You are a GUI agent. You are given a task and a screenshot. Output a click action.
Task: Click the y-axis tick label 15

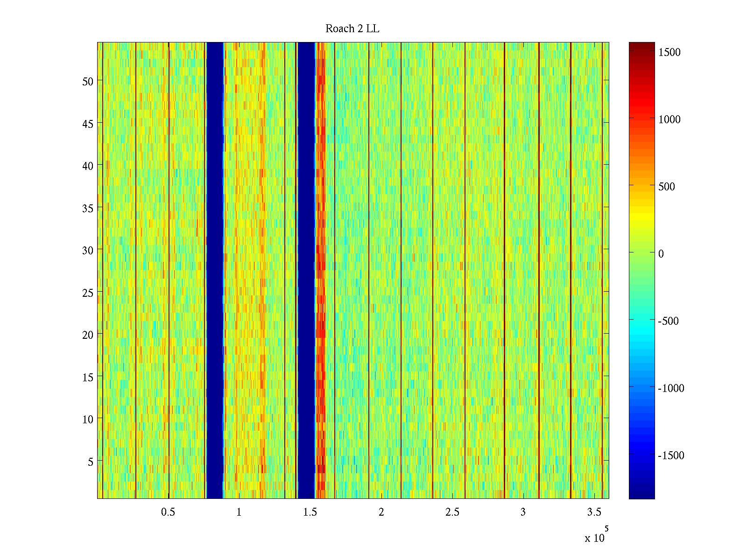tap(88, 378)
